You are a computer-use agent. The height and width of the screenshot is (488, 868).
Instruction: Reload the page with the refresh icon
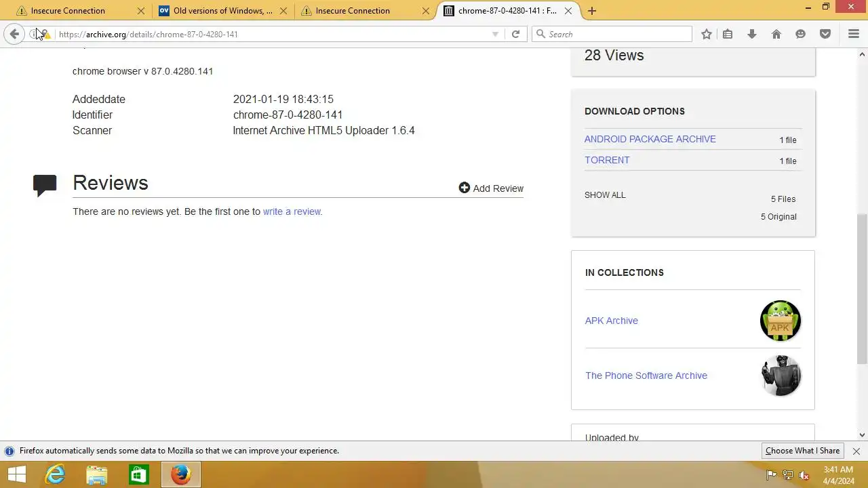coord(515,34)
